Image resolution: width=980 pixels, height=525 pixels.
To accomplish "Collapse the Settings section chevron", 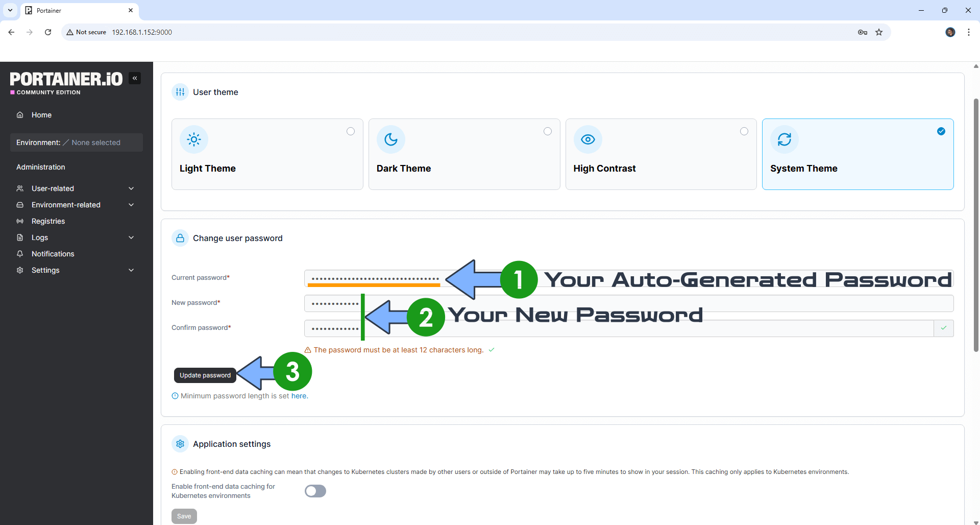I will [131, 270].
